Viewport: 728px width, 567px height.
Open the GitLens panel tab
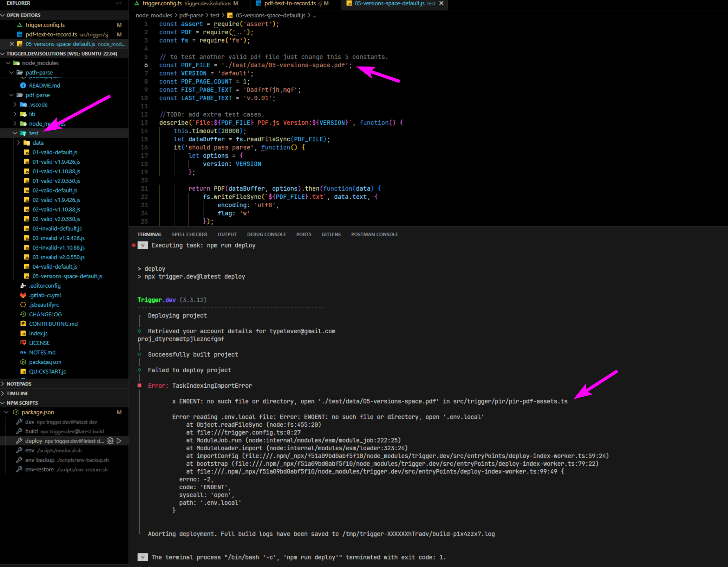pyautogui.click(x=331, y=235)
